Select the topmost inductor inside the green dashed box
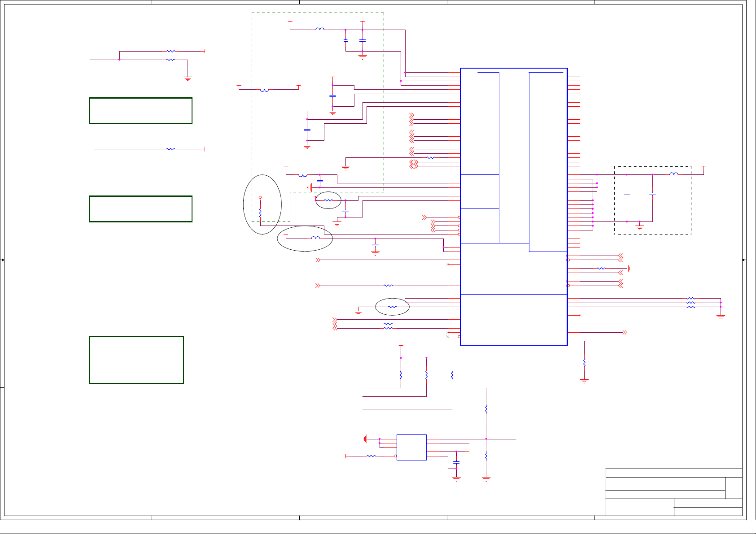The height and width of the screenshot is (534, 756). tap(320, 29)
